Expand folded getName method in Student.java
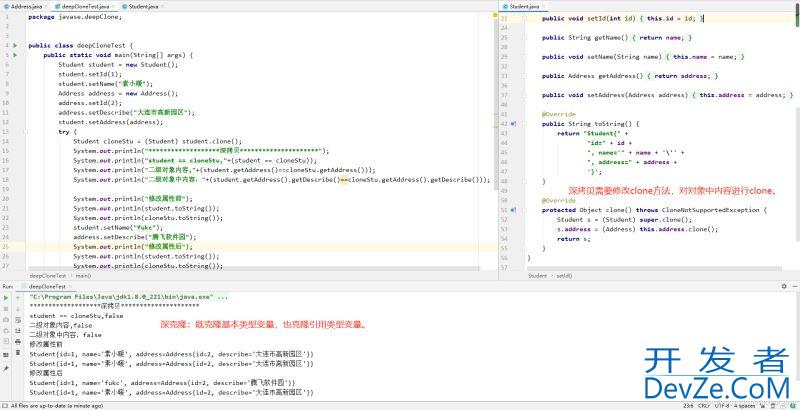800x410 pixels. 523,38
